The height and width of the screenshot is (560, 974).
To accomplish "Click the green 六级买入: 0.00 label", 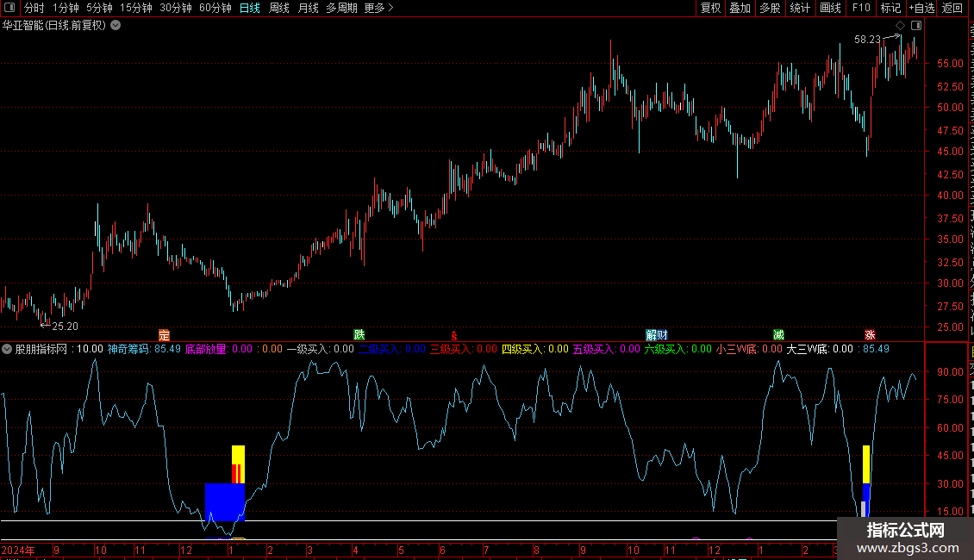I will point(677,349).
